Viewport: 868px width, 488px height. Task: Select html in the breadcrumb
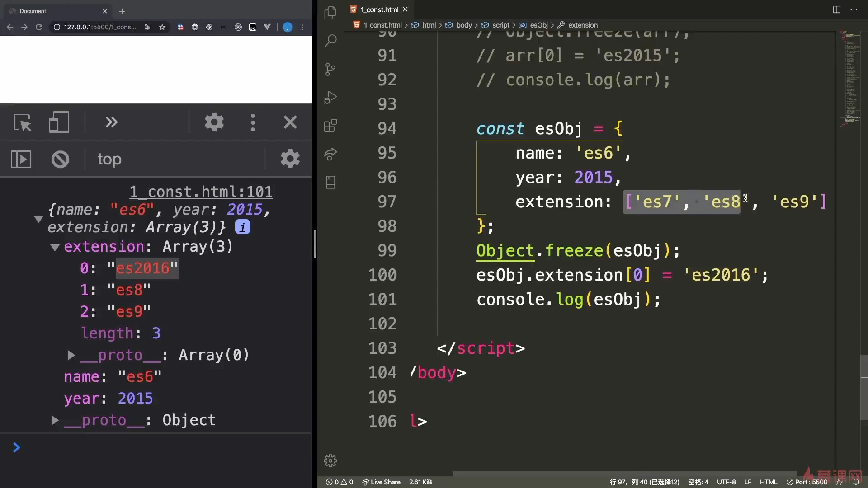coord(429,25)
